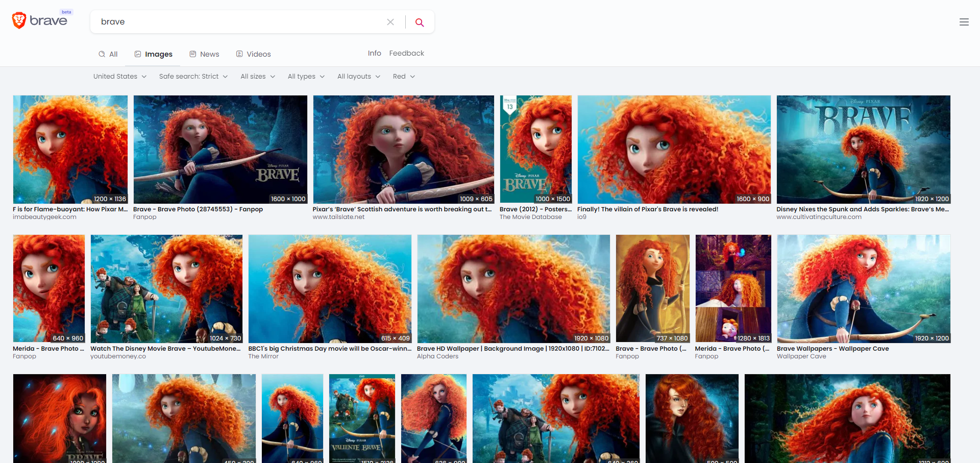Viewport: 980px width, 463px height.
Task: Open the 1000 × 1500 poster thumbnail
Action: pos(536,150)
